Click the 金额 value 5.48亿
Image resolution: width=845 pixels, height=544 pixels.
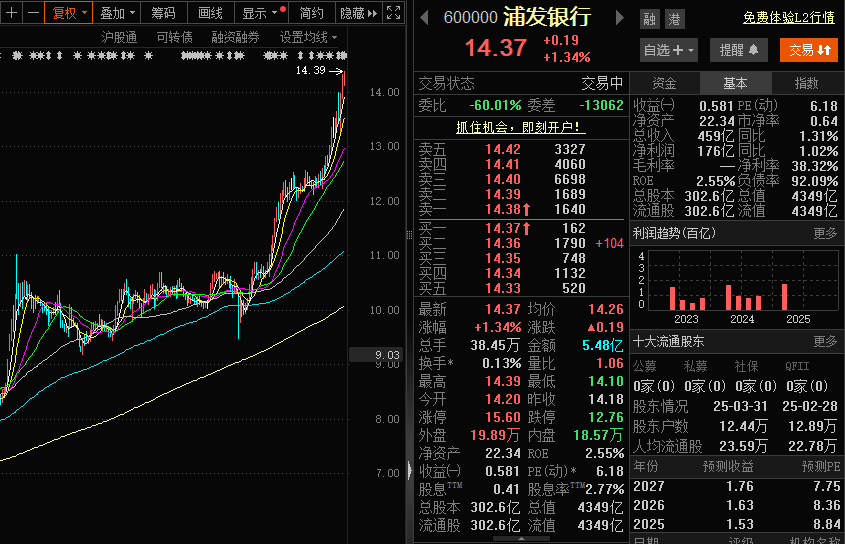(x=602, y=346)
